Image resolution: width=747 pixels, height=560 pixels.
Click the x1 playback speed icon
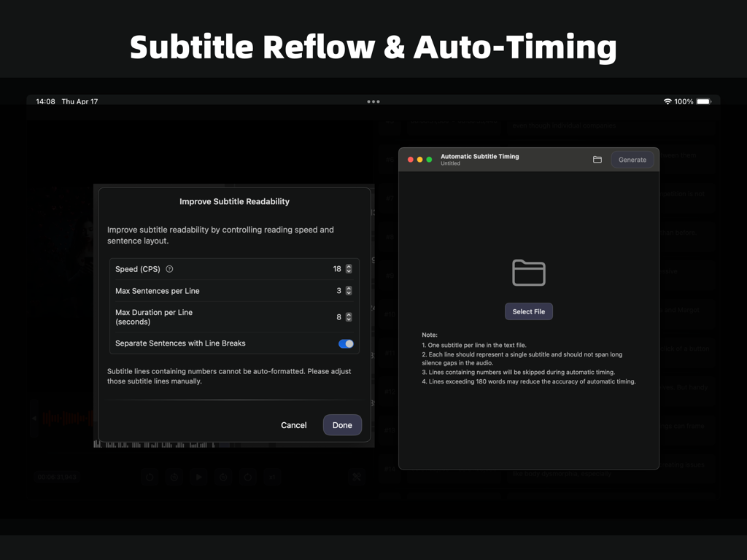pyautogui.click(x=273, y=477)
